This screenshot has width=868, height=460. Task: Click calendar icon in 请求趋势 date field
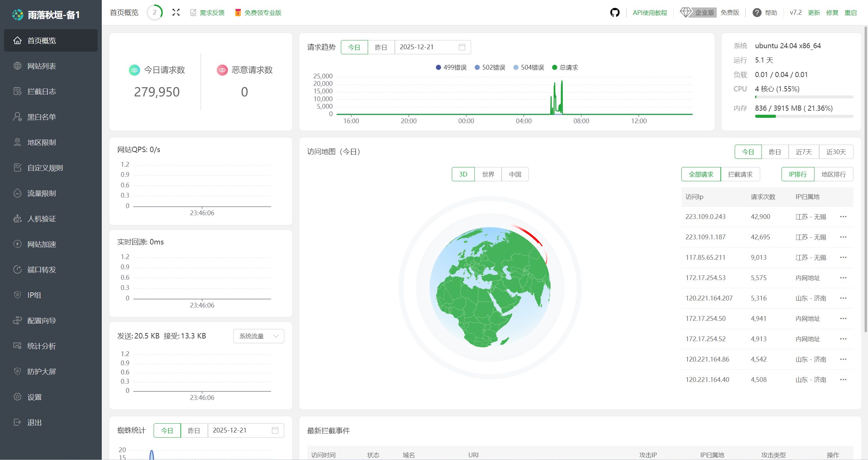tap(462, 47)
